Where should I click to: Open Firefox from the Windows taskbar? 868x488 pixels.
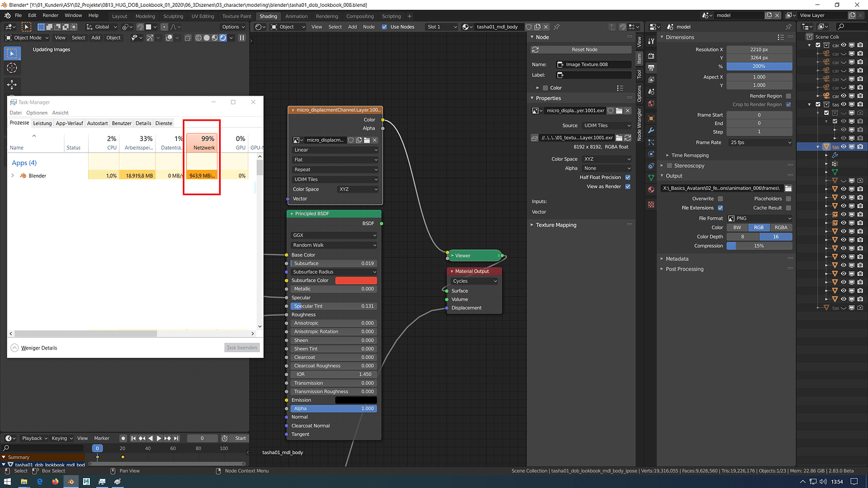pos(55,482)
